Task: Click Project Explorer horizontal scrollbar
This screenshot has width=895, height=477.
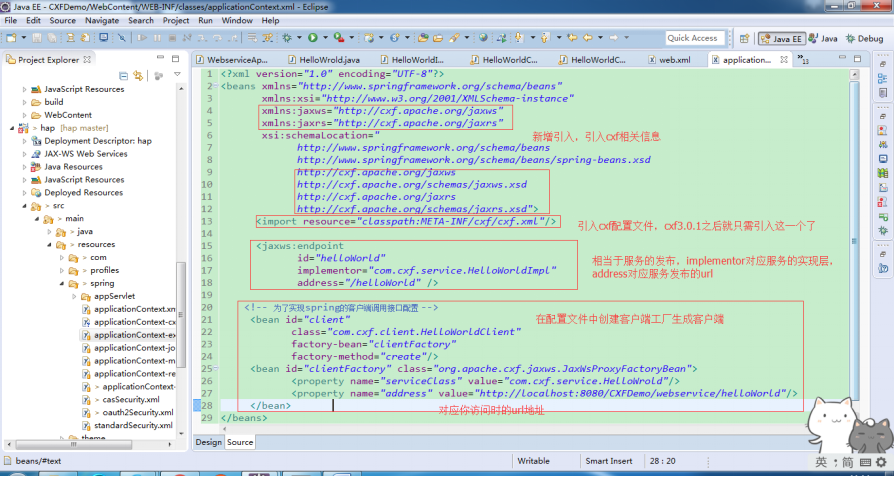Action: [x=74, y=444]
